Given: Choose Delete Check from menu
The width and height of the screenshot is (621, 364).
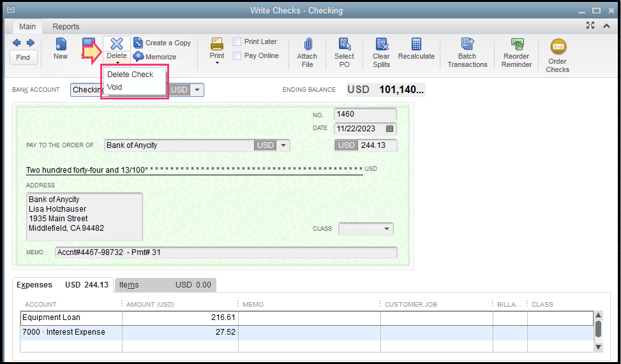Looking at the screenshot, I should (130, 75).
